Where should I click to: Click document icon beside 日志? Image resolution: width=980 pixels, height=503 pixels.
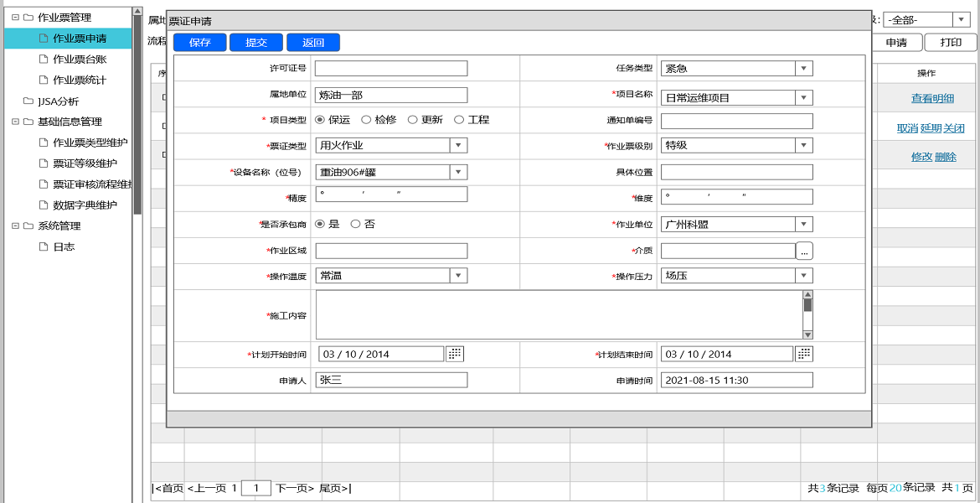pyautogui.click(x=43, y=246)
